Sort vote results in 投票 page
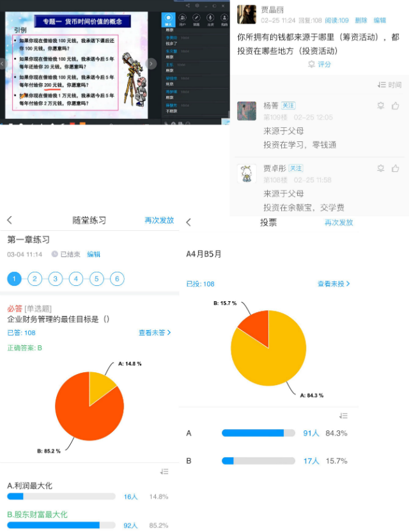 pos(343,416)
